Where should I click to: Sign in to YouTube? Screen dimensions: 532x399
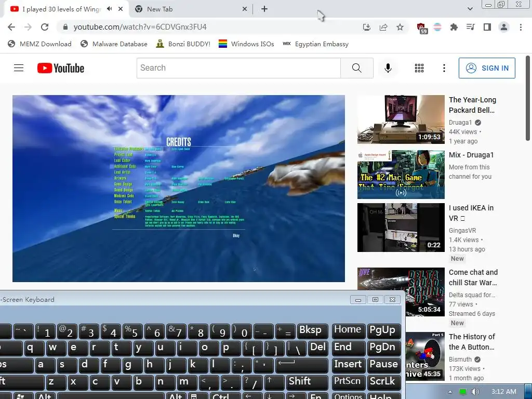click(487, 68)
